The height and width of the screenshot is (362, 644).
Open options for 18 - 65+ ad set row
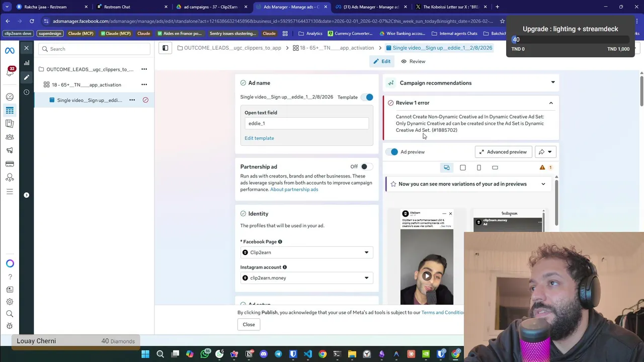click(144, 84)
